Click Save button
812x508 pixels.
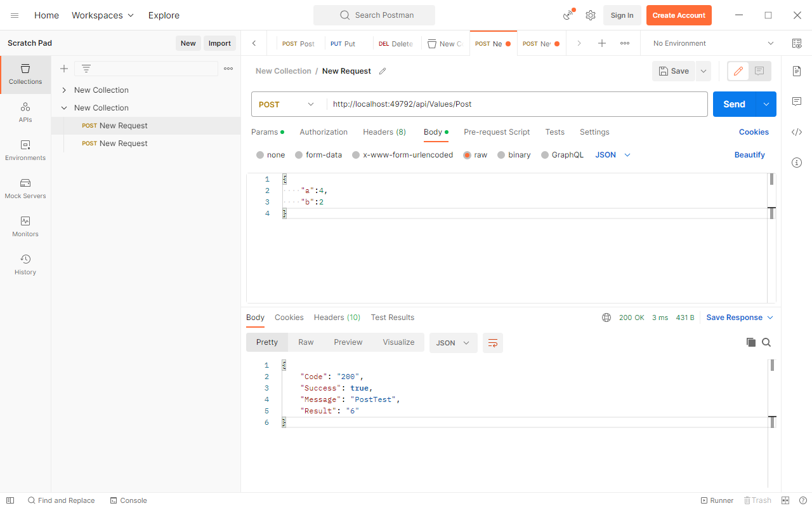[x=674, y=71]
